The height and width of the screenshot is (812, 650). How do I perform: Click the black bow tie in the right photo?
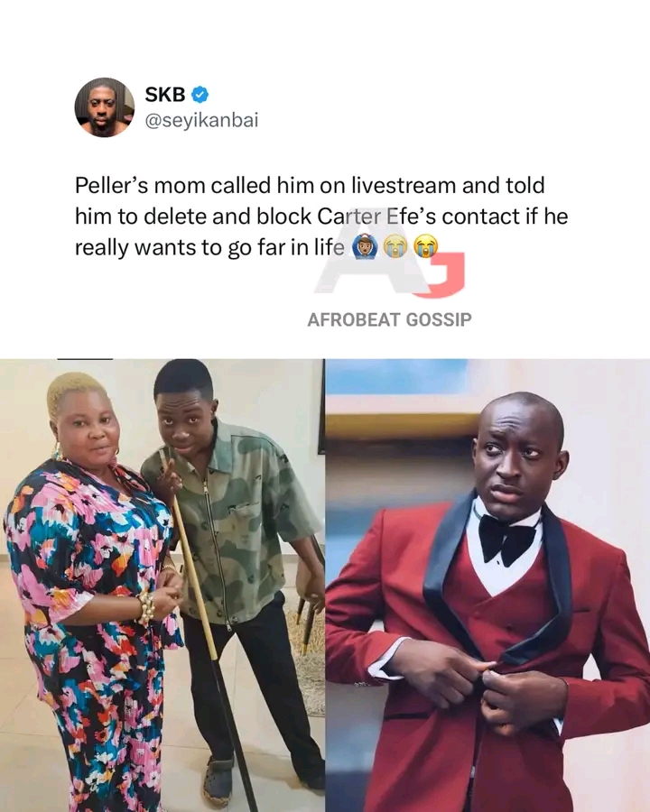point(506,538)
